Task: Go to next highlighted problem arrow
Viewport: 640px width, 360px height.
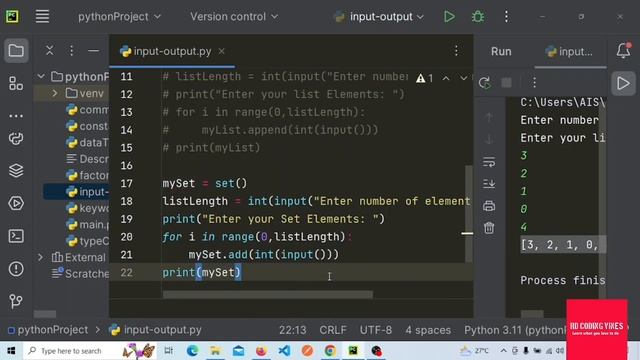Action: coord(464,78)
